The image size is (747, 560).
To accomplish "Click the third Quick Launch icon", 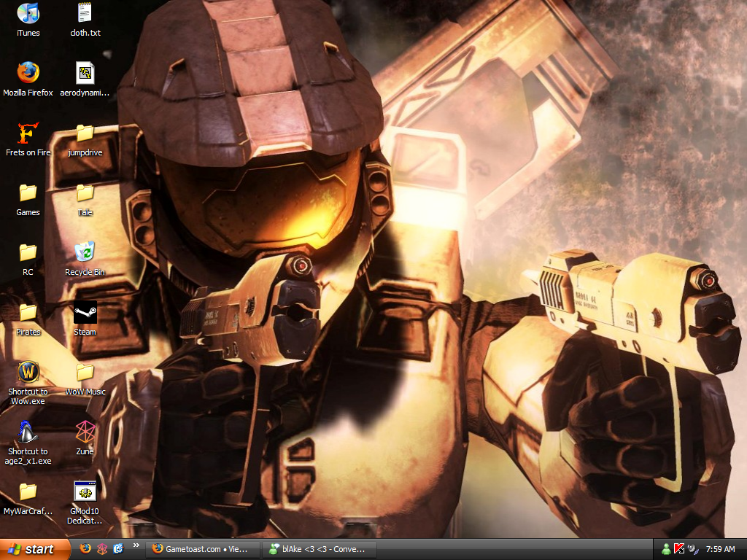I will tap(118, 548).
